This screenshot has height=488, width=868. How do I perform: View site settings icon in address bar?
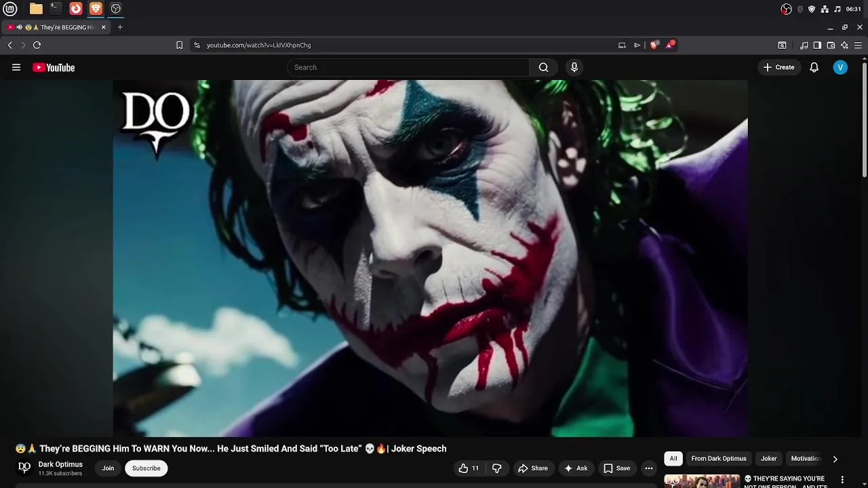(x=197, y=45)
